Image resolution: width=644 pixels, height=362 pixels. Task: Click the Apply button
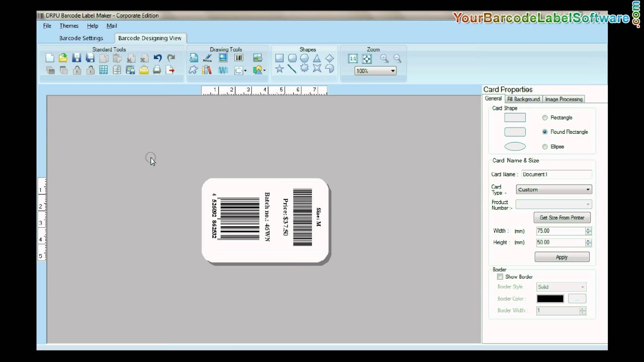click(562, 257)
